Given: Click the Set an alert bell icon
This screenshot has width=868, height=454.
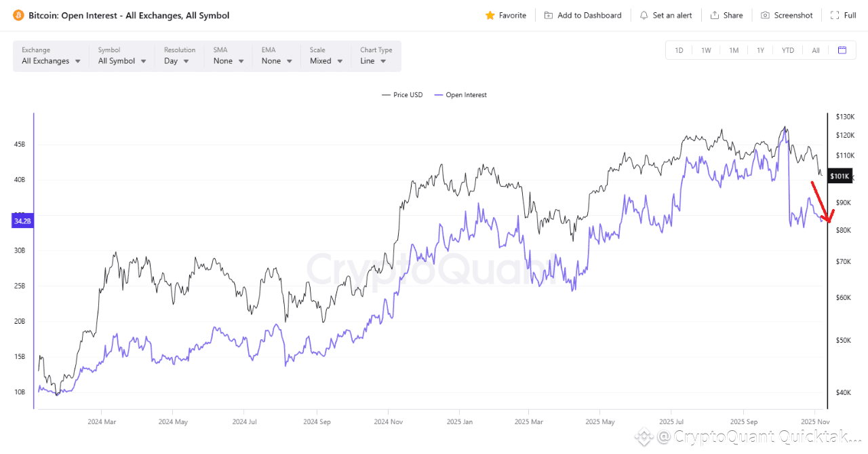Looking at the screenshot, I should (644, 15).
